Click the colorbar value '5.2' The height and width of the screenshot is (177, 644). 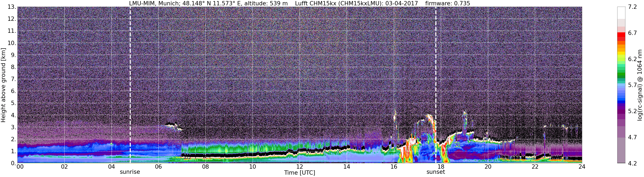[x=632, y=111]
